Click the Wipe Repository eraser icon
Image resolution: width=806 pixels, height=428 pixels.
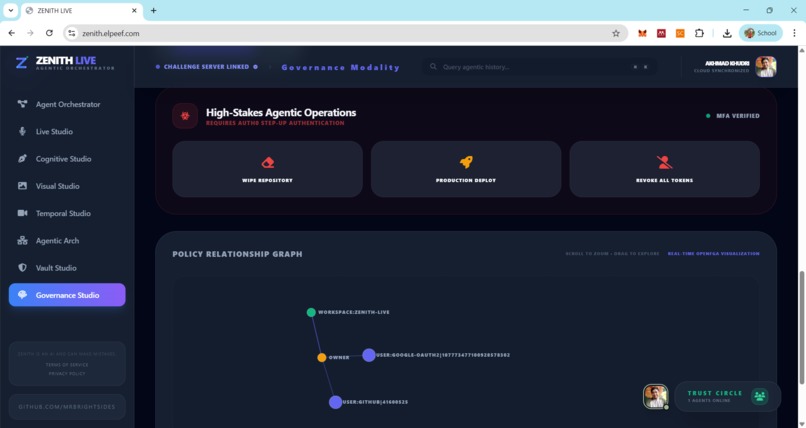click(x=268, y=163)
